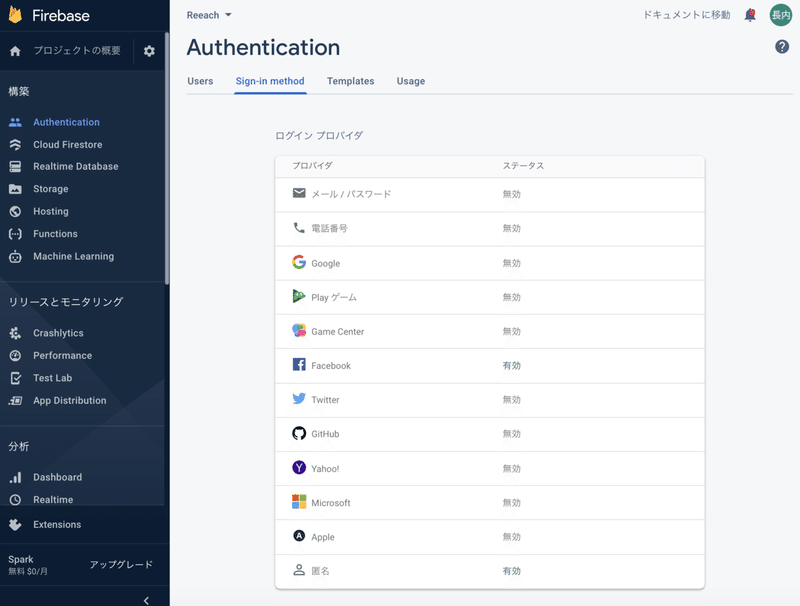Click the Extensions icon
This screenshot has height=606, width=800.
pyautogui.click(x=15, y=524)
